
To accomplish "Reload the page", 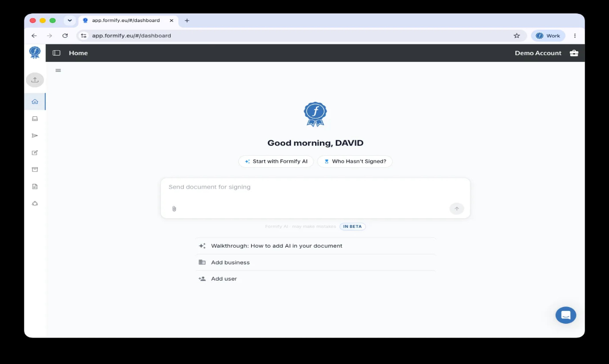I will click(65, 35).
